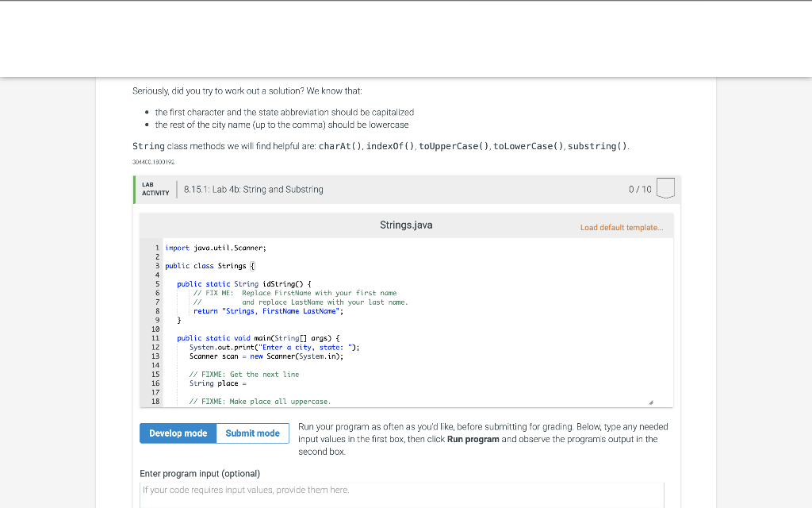
Task: Click the substring() method name text
Action: (x=598, y=146)
